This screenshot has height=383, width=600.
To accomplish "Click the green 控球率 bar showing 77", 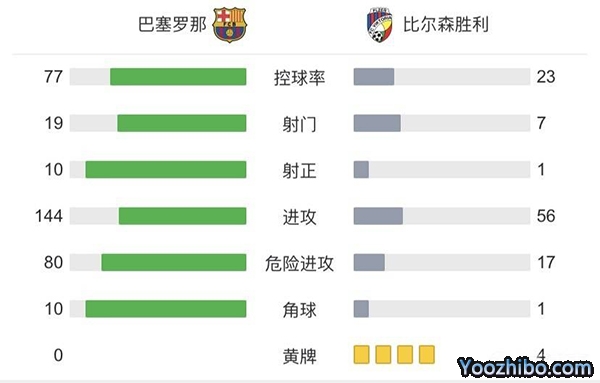I will [178, 77].
